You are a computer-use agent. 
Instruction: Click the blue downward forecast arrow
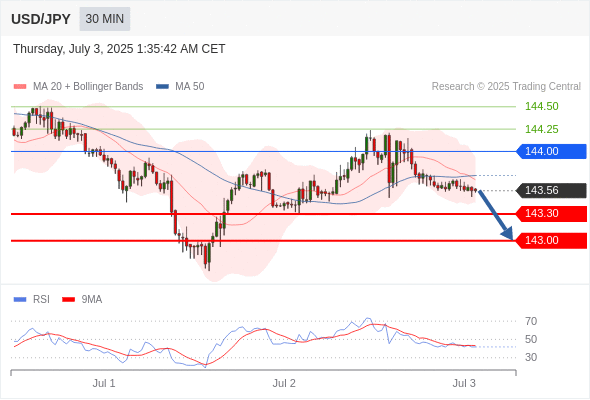496,215
